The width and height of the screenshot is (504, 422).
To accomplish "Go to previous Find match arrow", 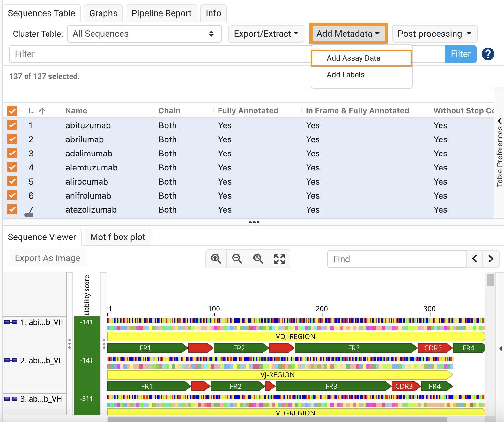I will [475, 259].
